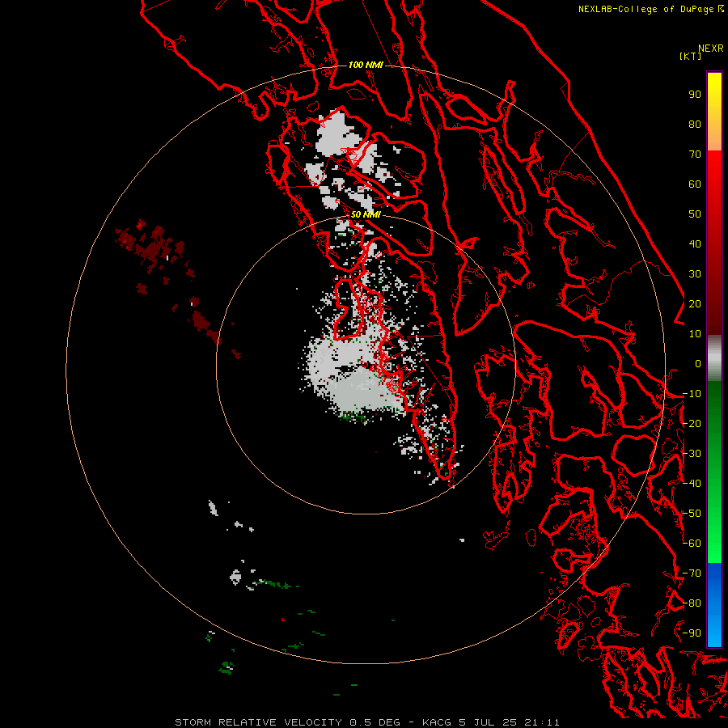The width and height of the screenshot is (728, 728).
Task: Click the 60 value on velocity scale
Action: 695,184
